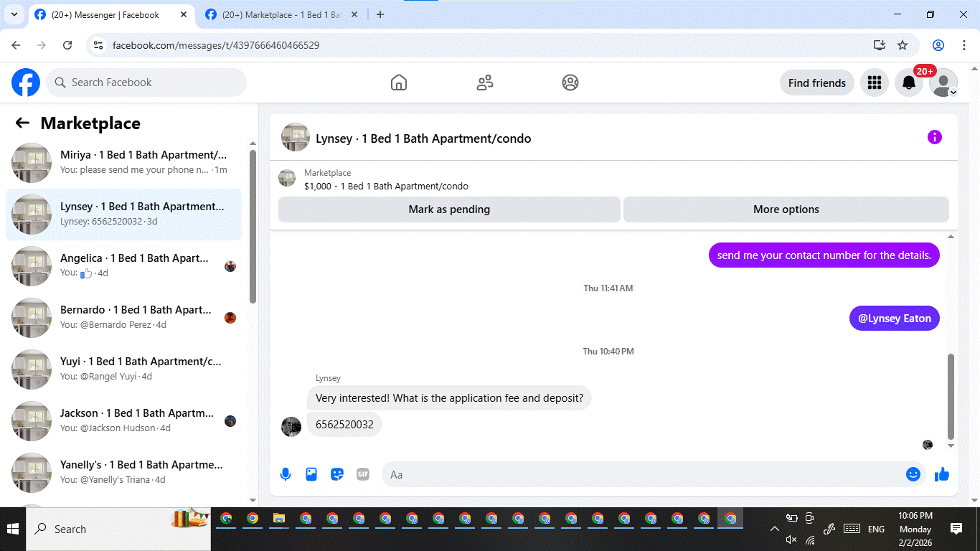This screenshot has height=551, width=980.
Task: Open a new browser tab
Action: [x=380, y=15]
